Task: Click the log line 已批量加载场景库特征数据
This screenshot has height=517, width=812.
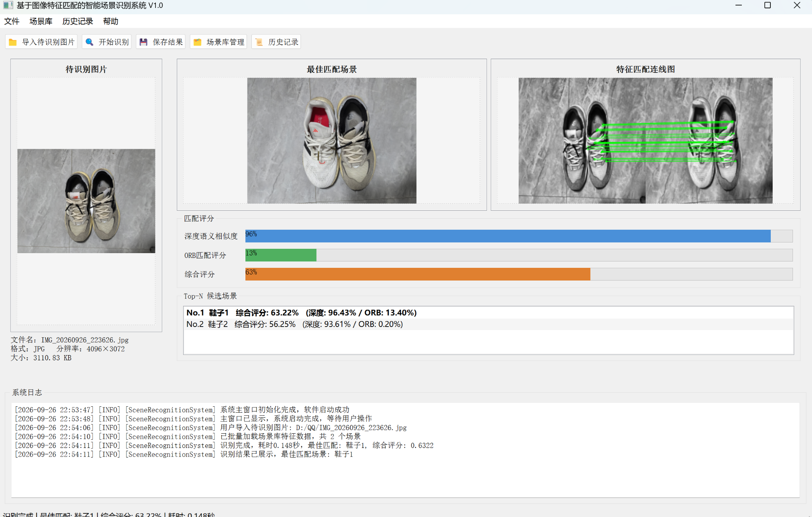Action: coord(188,436)
